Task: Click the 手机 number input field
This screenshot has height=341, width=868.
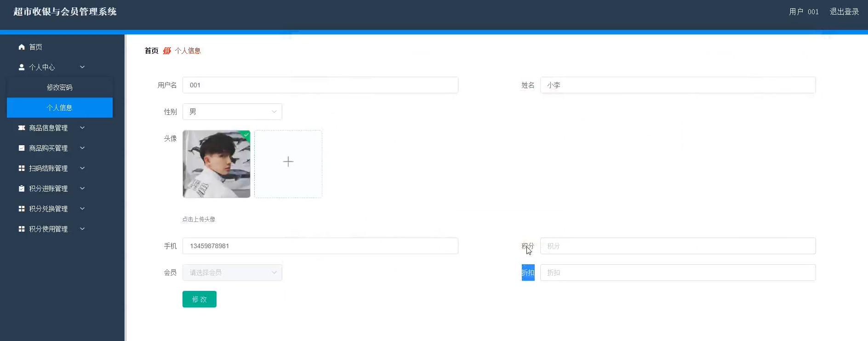Action: 320,246
